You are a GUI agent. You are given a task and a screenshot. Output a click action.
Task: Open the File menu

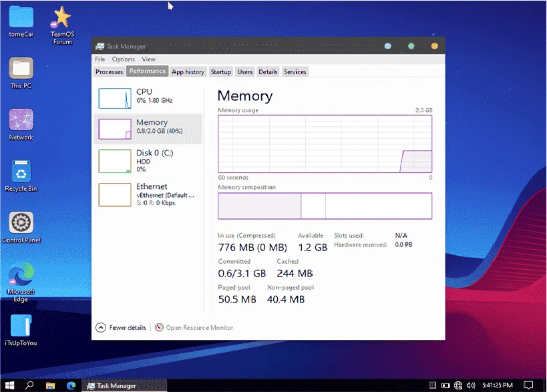coord(100,59)
